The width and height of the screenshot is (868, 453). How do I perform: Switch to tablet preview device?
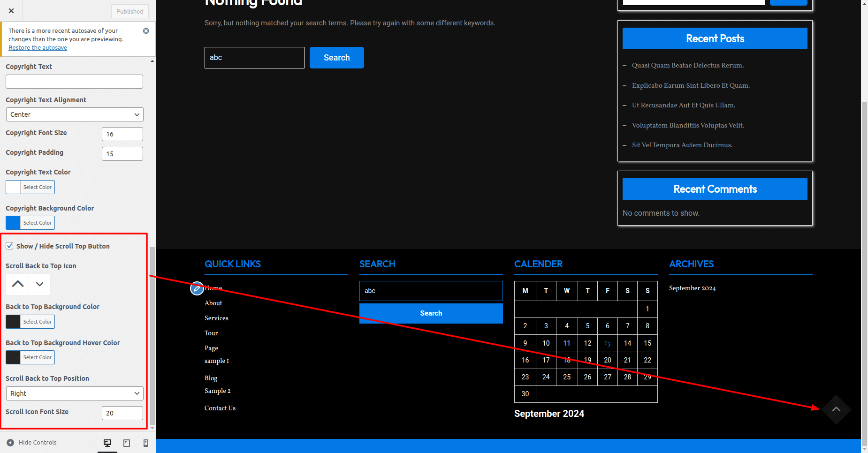pos(127,443)
